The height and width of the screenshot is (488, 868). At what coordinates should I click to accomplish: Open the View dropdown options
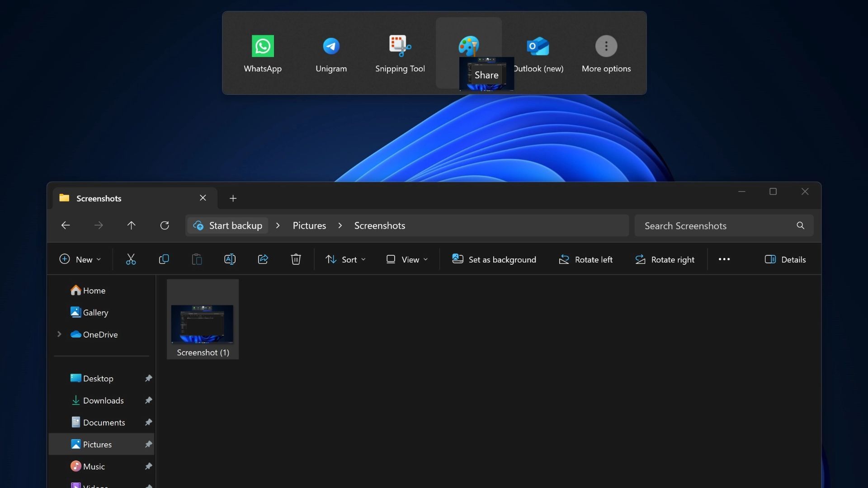point(408,258)
